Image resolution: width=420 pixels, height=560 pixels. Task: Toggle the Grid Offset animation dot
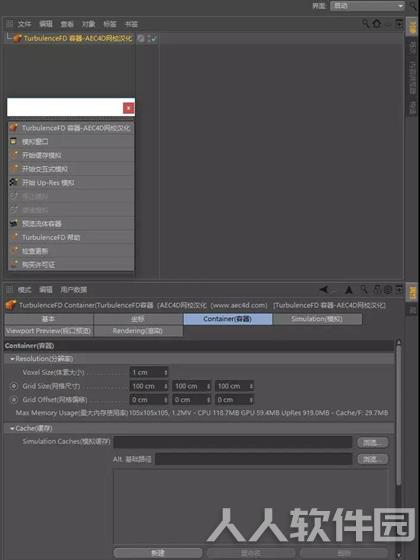(14, 400)
